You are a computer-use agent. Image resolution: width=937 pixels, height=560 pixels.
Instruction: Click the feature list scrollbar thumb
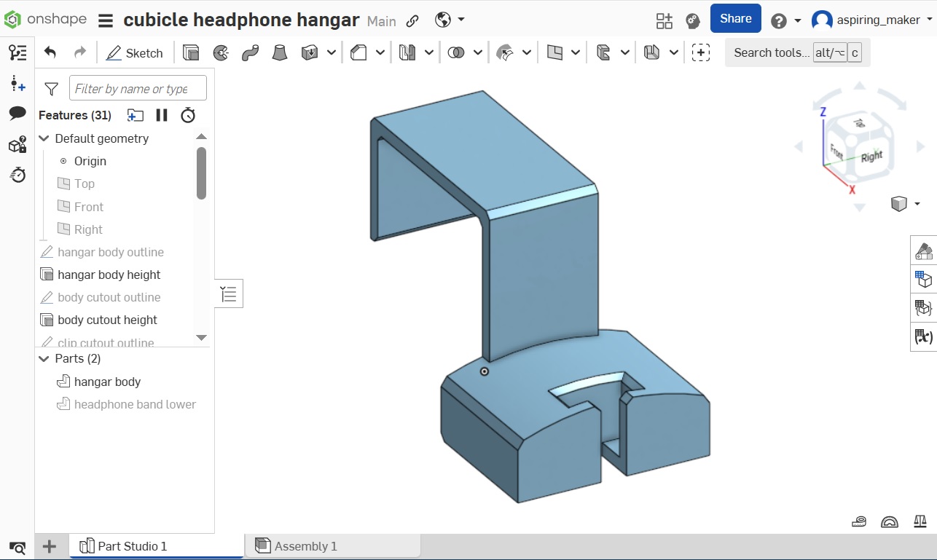(201, 173)
